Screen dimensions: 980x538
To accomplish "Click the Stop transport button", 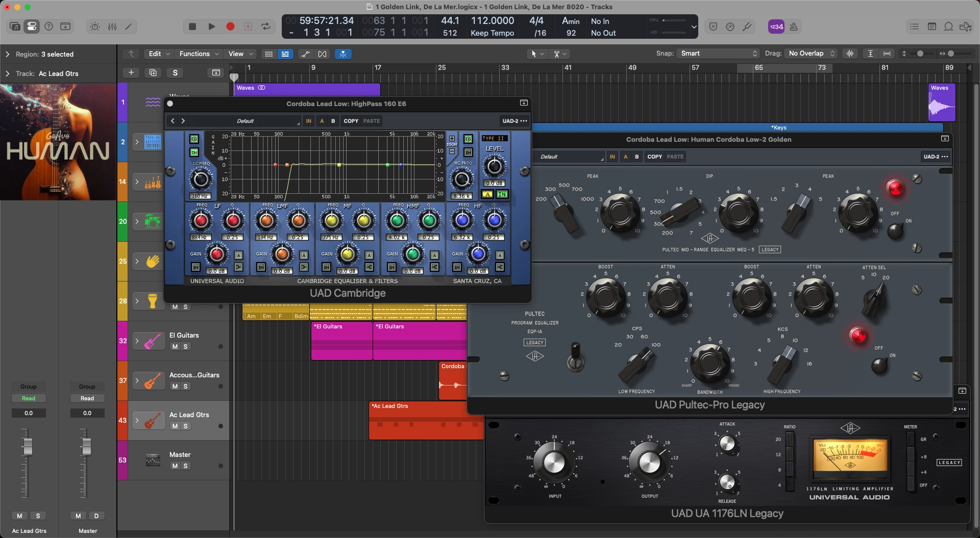I will (192, 27).
